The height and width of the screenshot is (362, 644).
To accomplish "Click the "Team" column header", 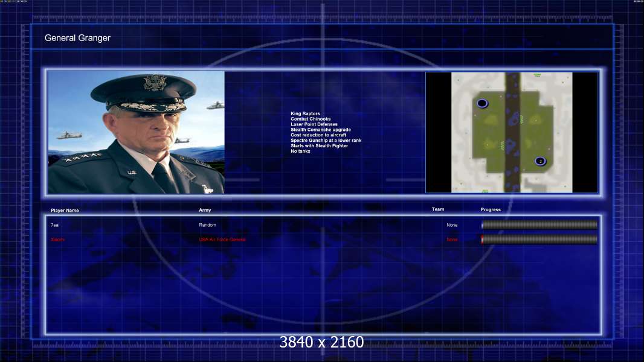I will 438,209.
